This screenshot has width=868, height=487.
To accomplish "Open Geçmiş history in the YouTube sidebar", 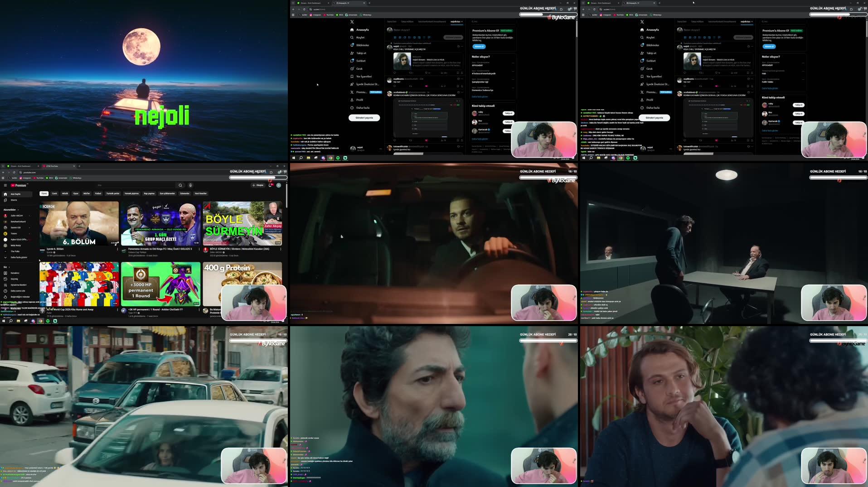I will [17, 279].
